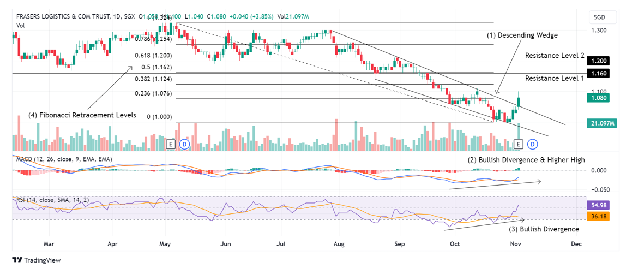
Task: Click the Aug label on time axis
Action: (339, 244)
